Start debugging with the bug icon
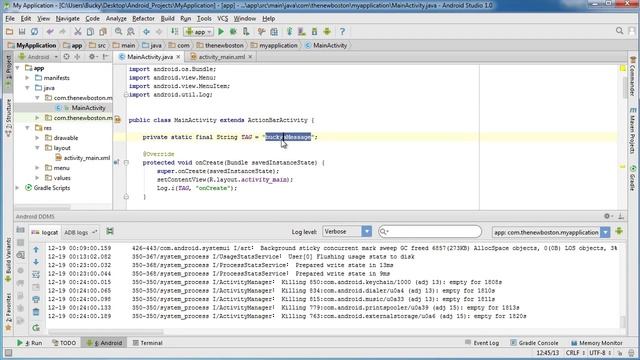 click(x=233, y=31)
